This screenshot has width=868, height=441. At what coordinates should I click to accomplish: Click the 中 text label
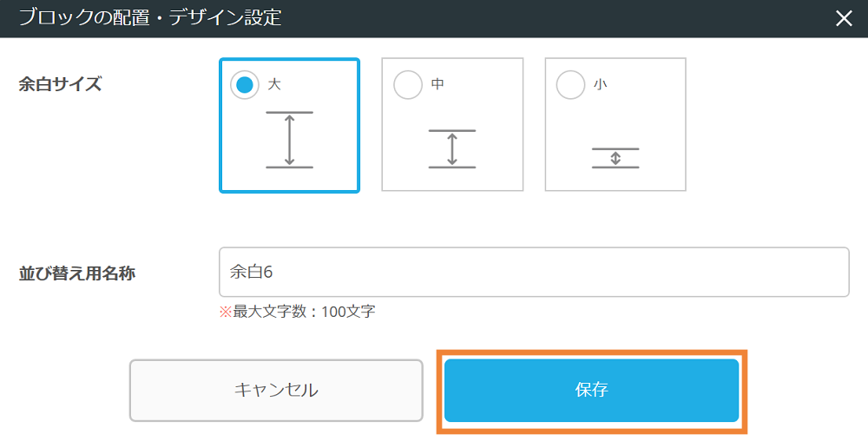[437, 85]
